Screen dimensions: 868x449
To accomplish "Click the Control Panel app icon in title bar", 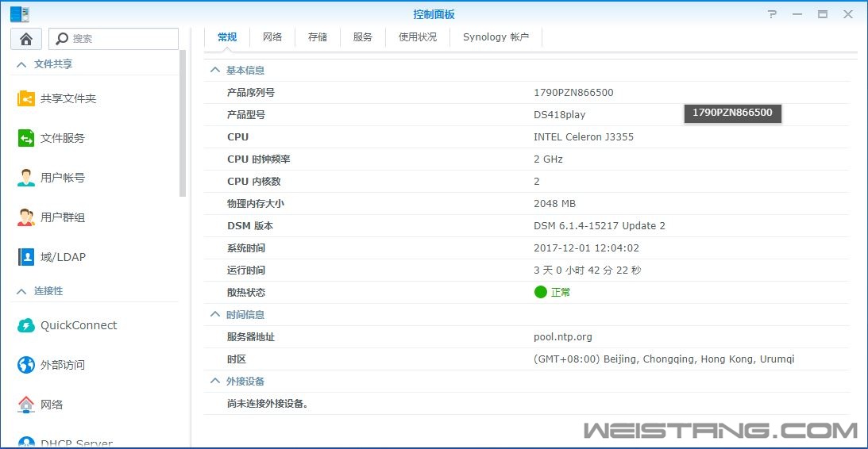I will (x=20, y=14).
